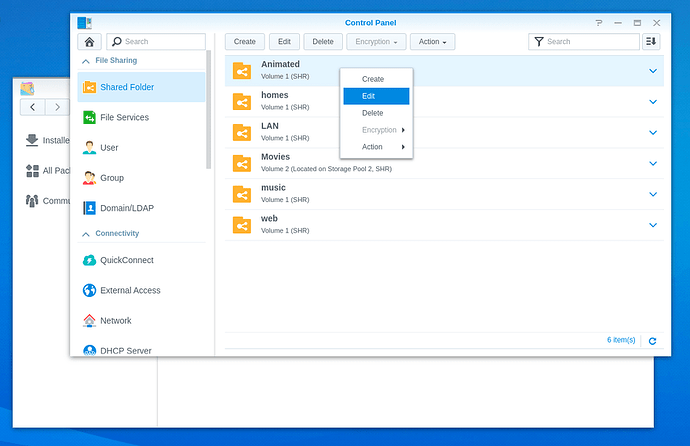Viewport: 690px width, 446px height.
Task: Click the Delete toolbar button
Action: point(323,42)
